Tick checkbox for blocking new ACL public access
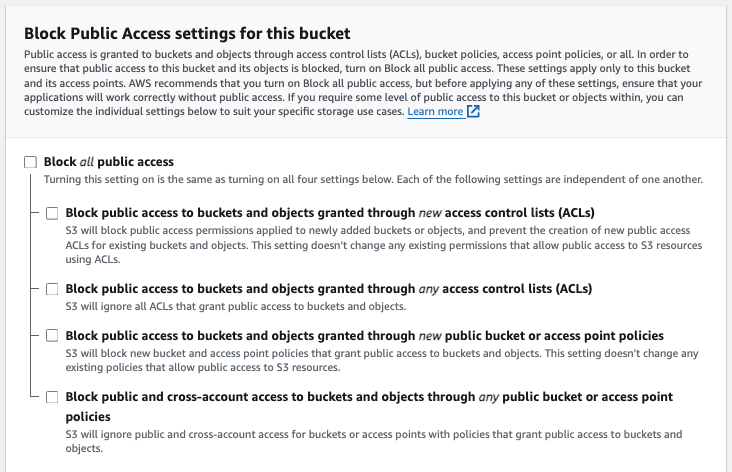This screenshot has width=732, height=472. click(x=52, y=213)
